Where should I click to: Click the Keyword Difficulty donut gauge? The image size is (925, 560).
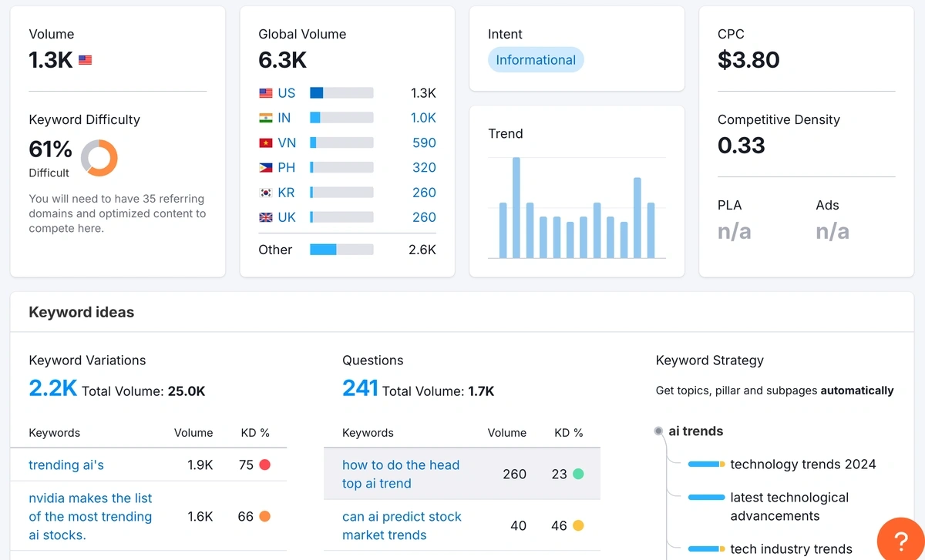pos(99,158)
